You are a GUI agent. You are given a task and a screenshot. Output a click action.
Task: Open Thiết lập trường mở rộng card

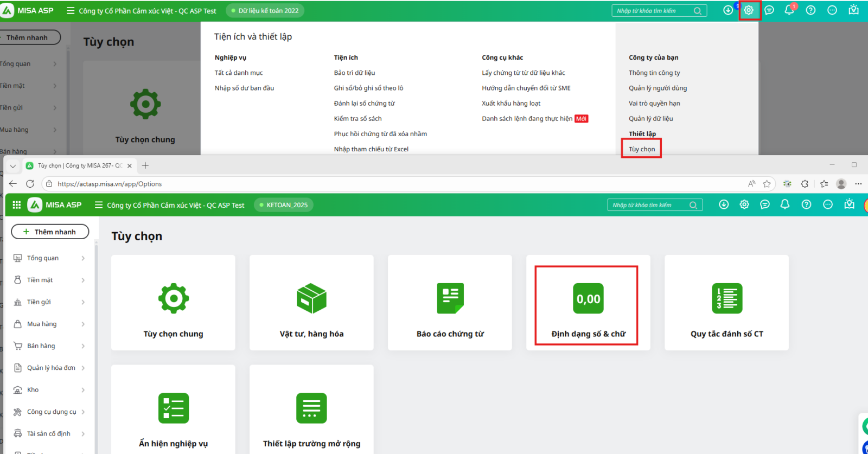(311, 412)
